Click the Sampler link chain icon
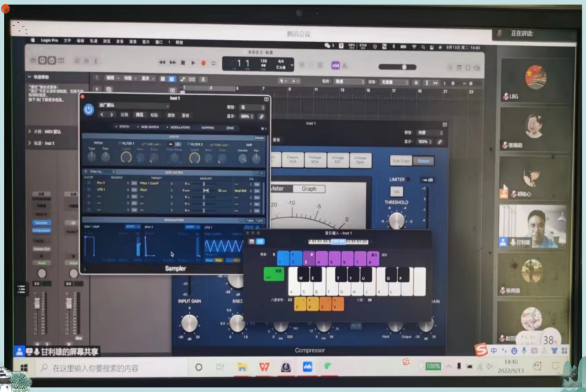This screenshot has height=392, width=586. tap(262, 117)
